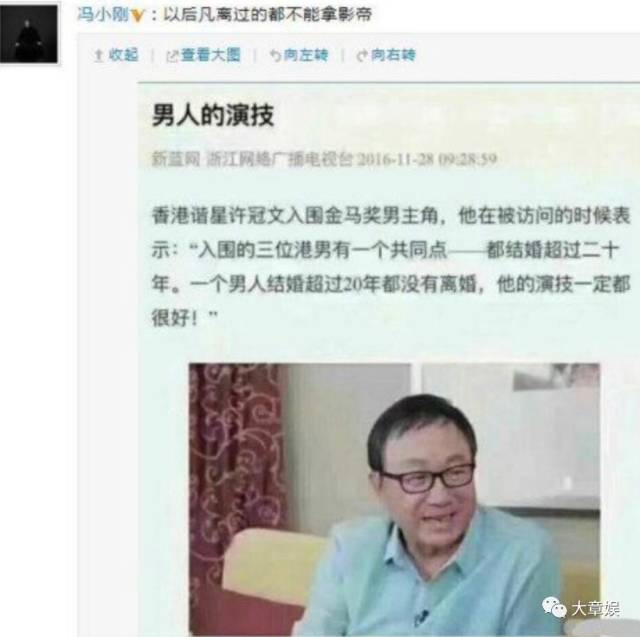Screen dimensions: 640x637
Task: Click the post text 以后凡离过的都不能拿影帝
Action: [268, 15]
